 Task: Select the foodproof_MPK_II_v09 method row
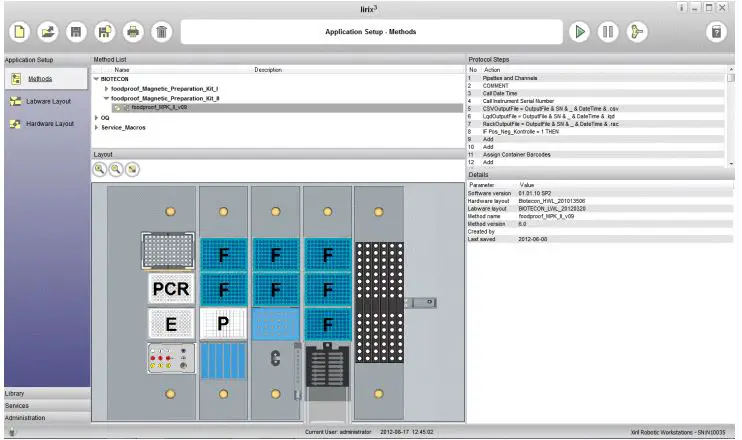point(287,108)
